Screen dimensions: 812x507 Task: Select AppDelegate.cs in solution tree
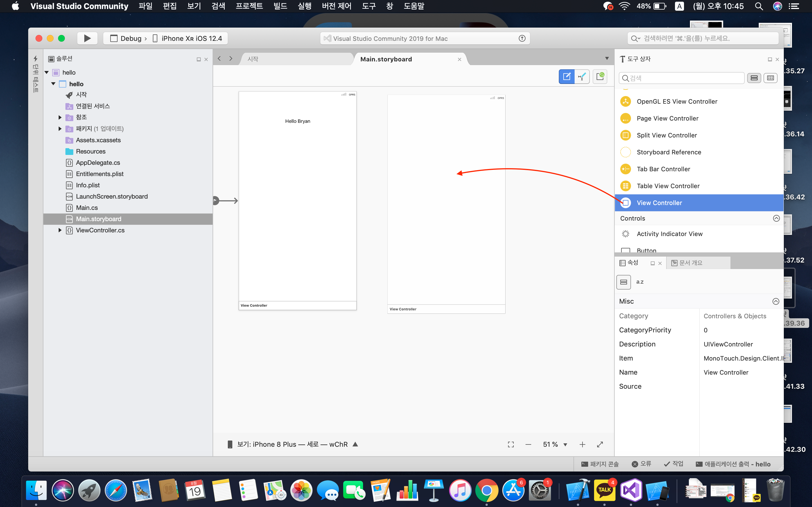[98, 163]
